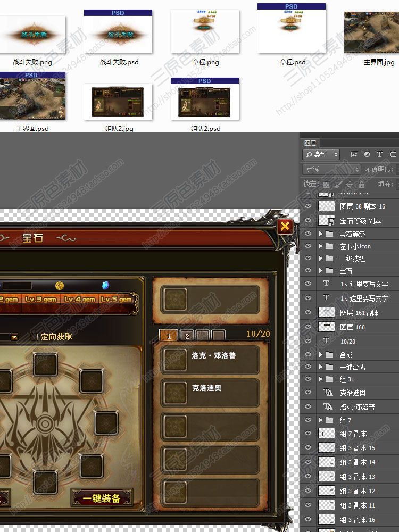Image resolution: width=399 pixels, height=532 pixels.
Task: Expand the 左下小icon group
Action: (x=321, y=246)
